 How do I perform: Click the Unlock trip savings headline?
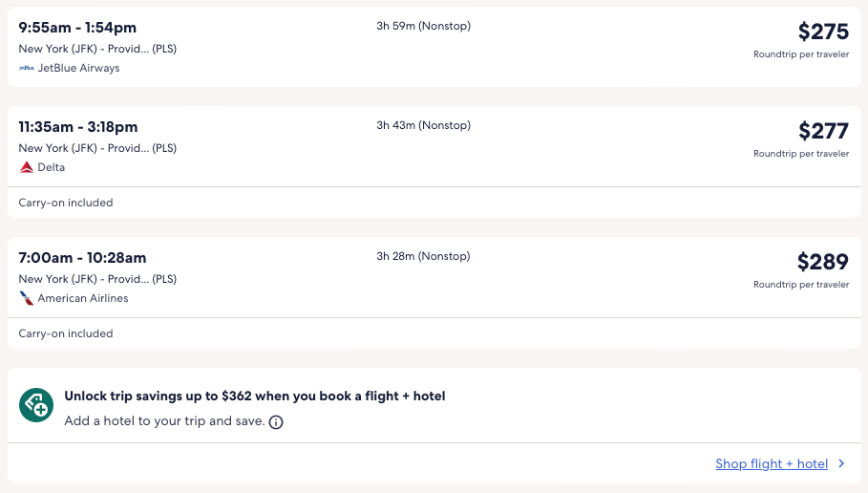(254, 396)
